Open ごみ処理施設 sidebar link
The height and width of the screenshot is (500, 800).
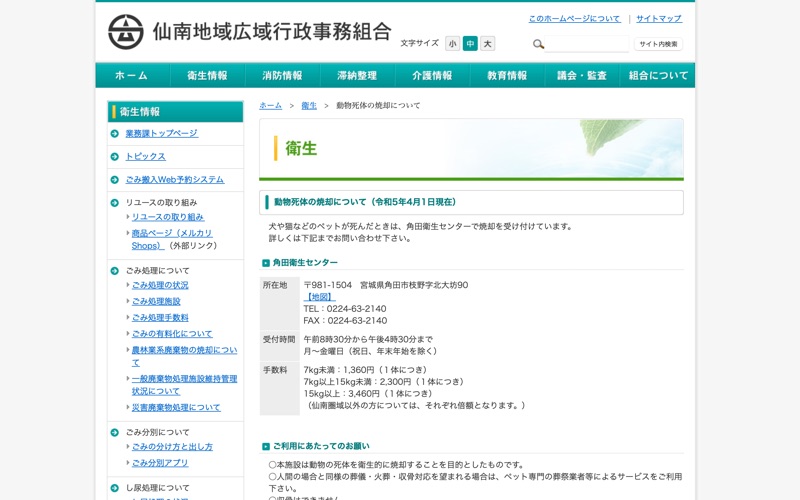(x=156, y=302)
